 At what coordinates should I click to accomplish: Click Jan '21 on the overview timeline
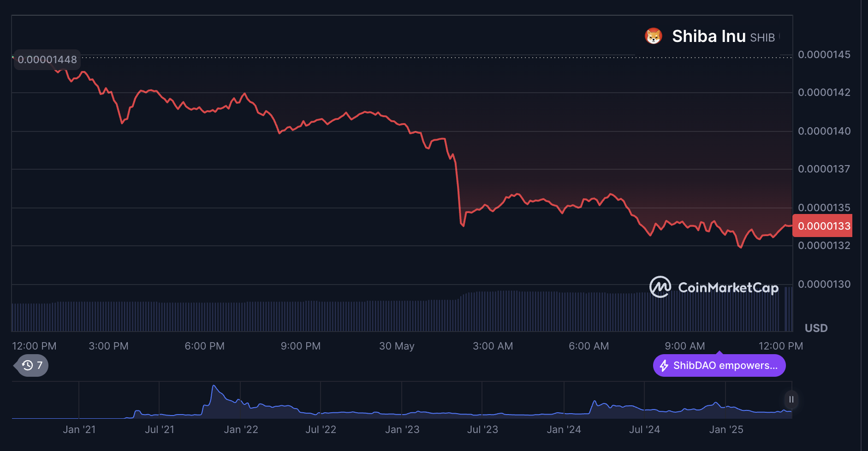[79, 429]
